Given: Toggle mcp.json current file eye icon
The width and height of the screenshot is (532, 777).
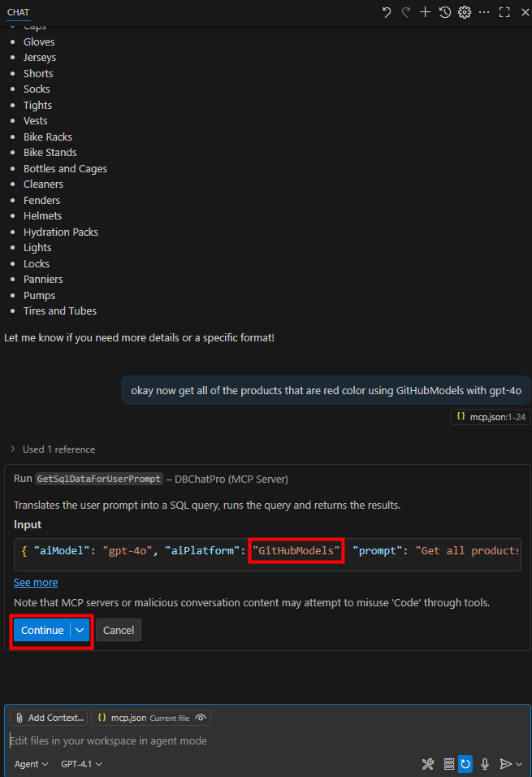Looking at the screenshot, I should 201,718.
